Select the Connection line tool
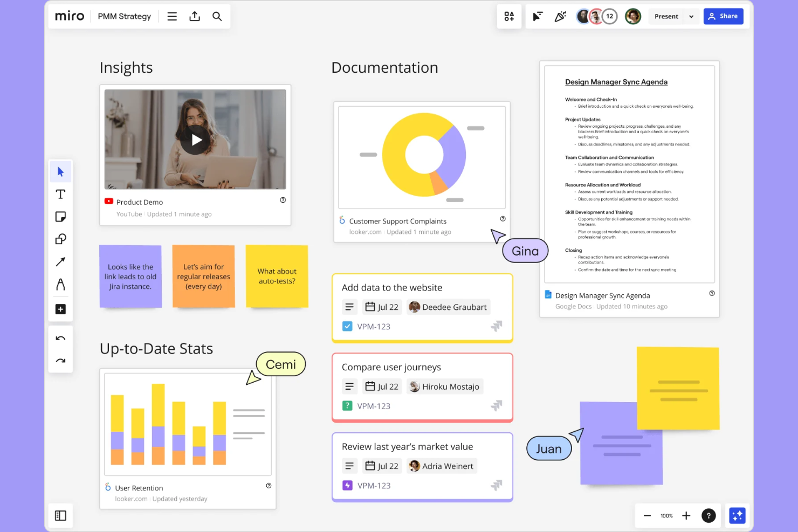The image size is (798, 532). pyautogui.click(x=60, y=261)
